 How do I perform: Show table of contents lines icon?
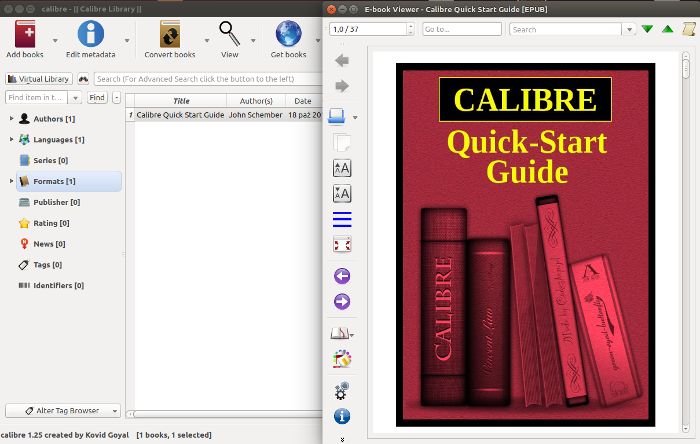(342, 219)
